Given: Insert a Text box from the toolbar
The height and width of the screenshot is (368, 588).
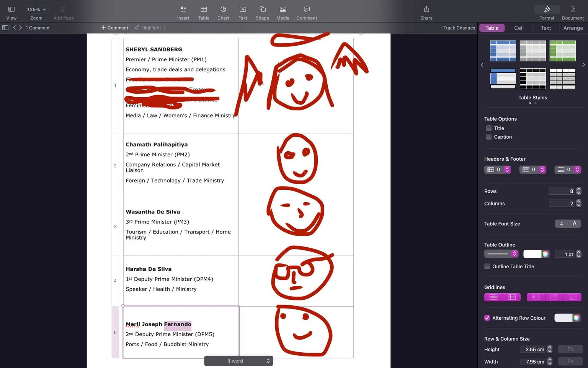Looking at the screenshot, I should (x=243, y=13).
